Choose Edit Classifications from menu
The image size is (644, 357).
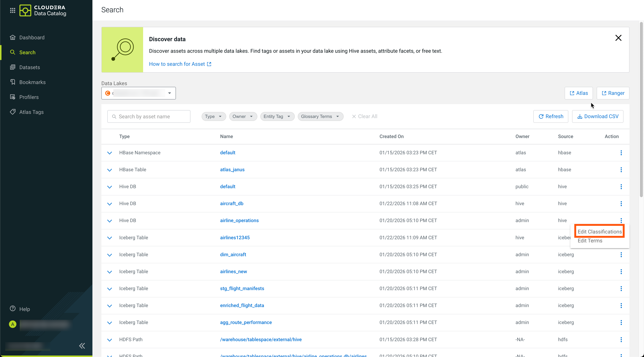tap(599, 231)
